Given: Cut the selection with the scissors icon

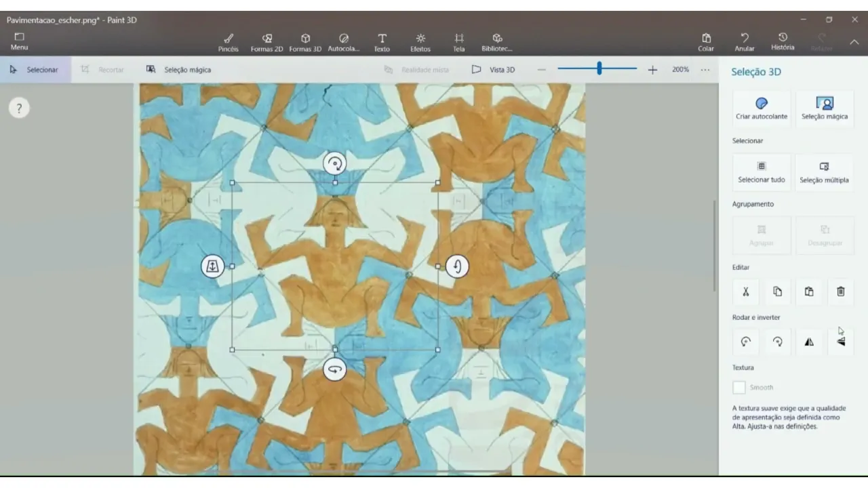Looking at the screenshot, I should pos(746,291).
